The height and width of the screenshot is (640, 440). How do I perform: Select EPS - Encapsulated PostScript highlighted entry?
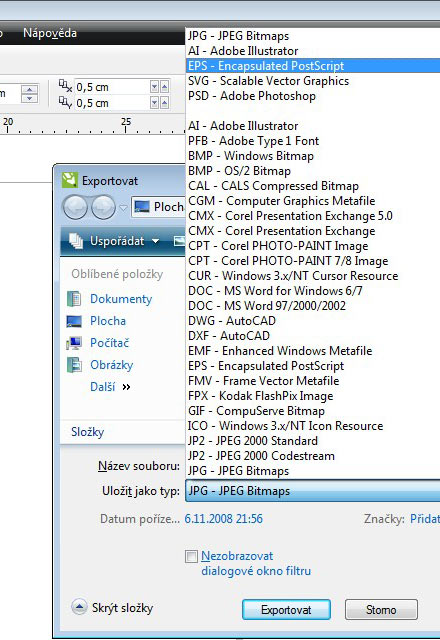(313, 66)
